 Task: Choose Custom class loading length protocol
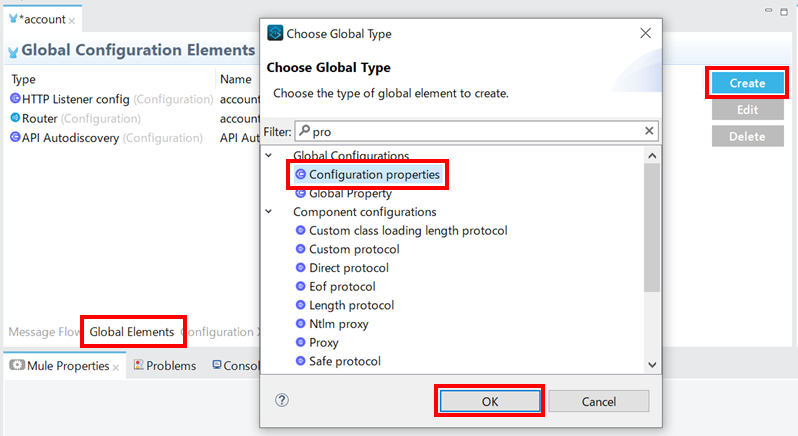(407, 231)
